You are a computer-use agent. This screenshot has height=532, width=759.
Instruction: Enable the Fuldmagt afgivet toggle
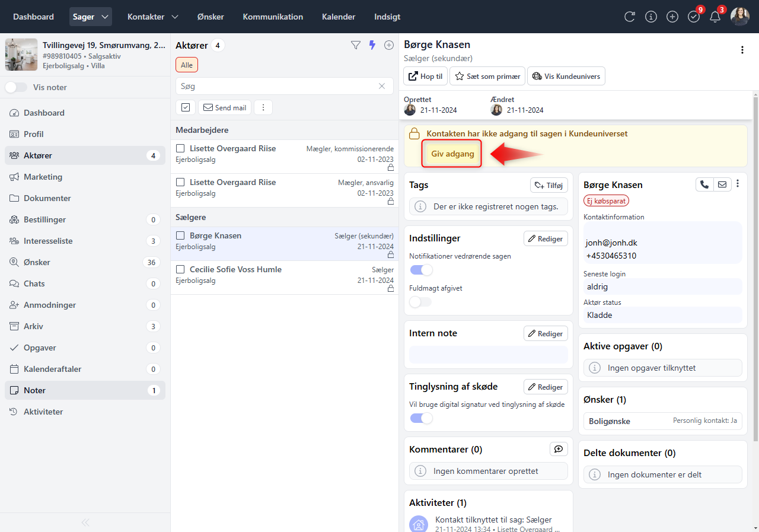420,302
